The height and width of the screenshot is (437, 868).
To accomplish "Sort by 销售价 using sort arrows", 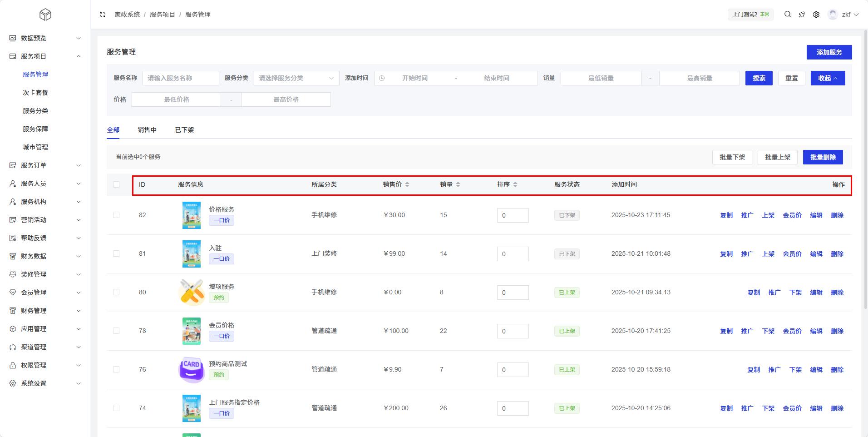I will point(407,184).
